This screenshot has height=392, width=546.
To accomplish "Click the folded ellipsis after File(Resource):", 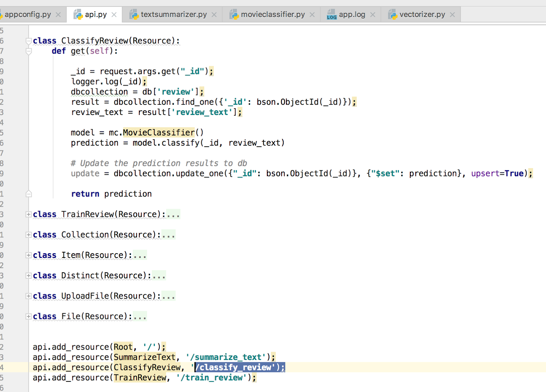I will pyautogui.click(x=140, y=317).
